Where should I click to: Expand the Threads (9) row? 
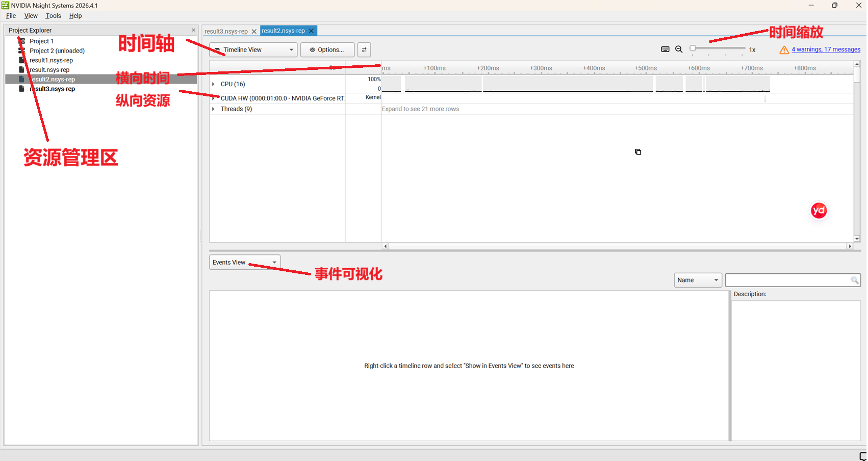[x=213, y=109]
